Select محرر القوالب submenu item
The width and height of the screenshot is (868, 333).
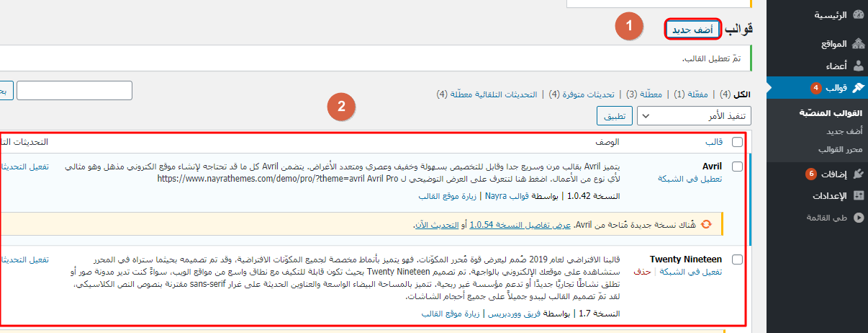pos(839,149)
